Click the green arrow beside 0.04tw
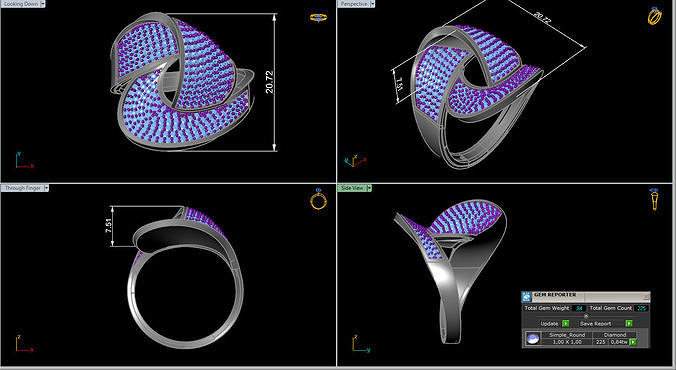 click(x=633, y=342)
